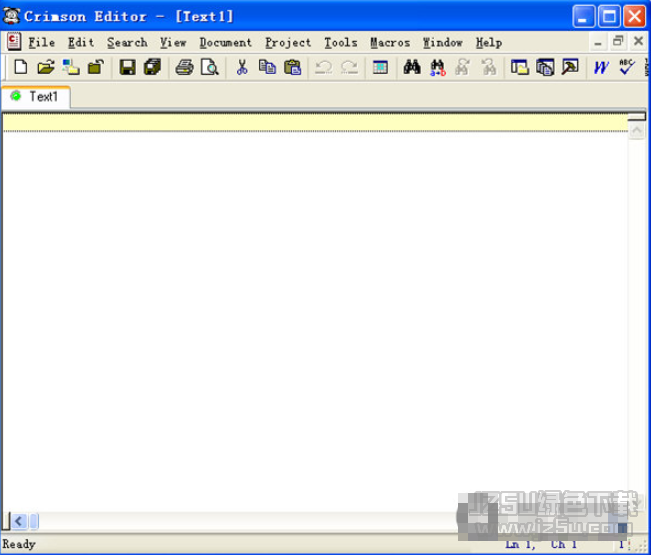Click the Ln 1 status indicator
The height and width of the screenshot is (555, 651).
pos(520,544)
